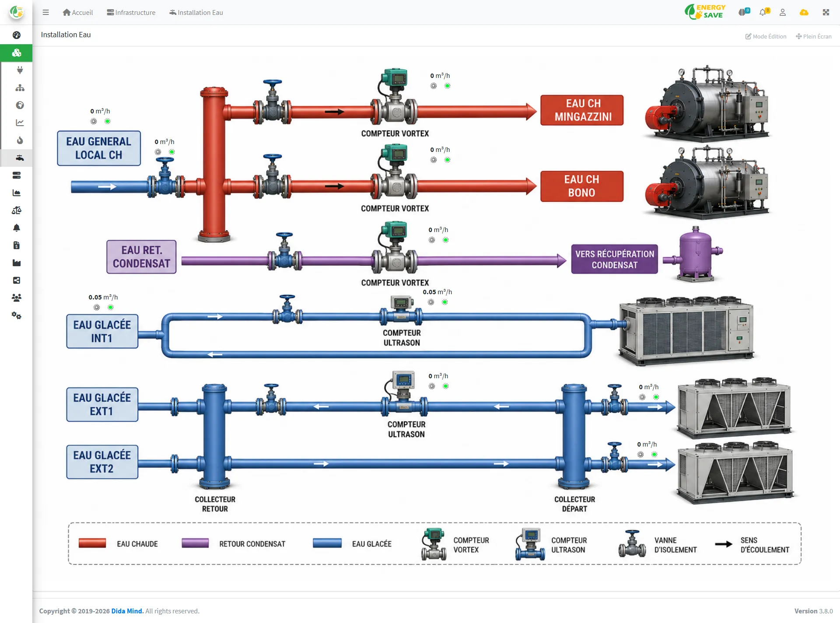The height and width of the screenshot is (623, 840).
Task: Click the purple RETOUR CONDENSAT legend swatch
Action: pos(195,543)
